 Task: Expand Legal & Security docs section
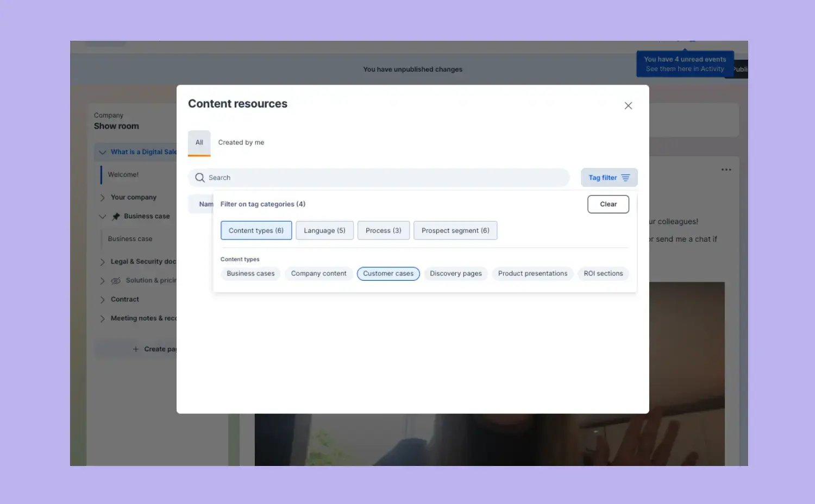tap(102, 262)
